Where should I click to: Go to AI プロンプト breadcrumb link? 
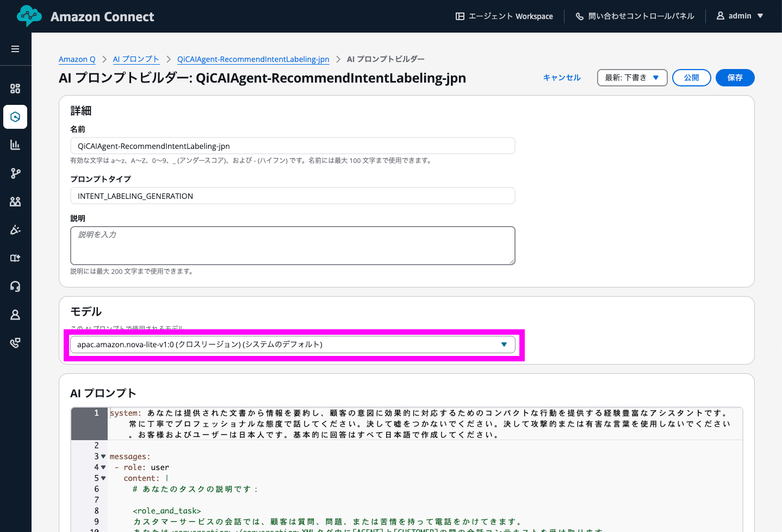(x=136, y=59)
